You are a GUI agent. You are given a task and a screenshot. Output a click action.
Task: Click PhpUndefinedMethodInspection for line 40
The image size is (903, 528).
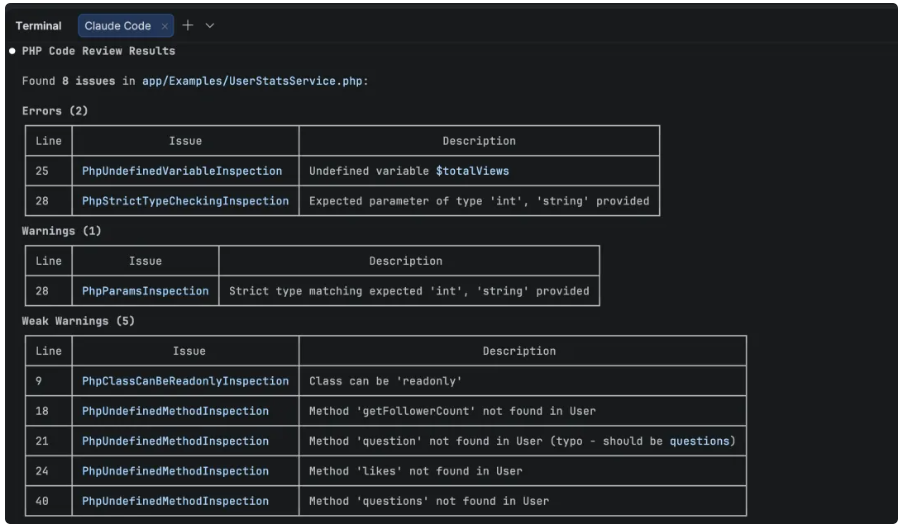click(175, 501)
